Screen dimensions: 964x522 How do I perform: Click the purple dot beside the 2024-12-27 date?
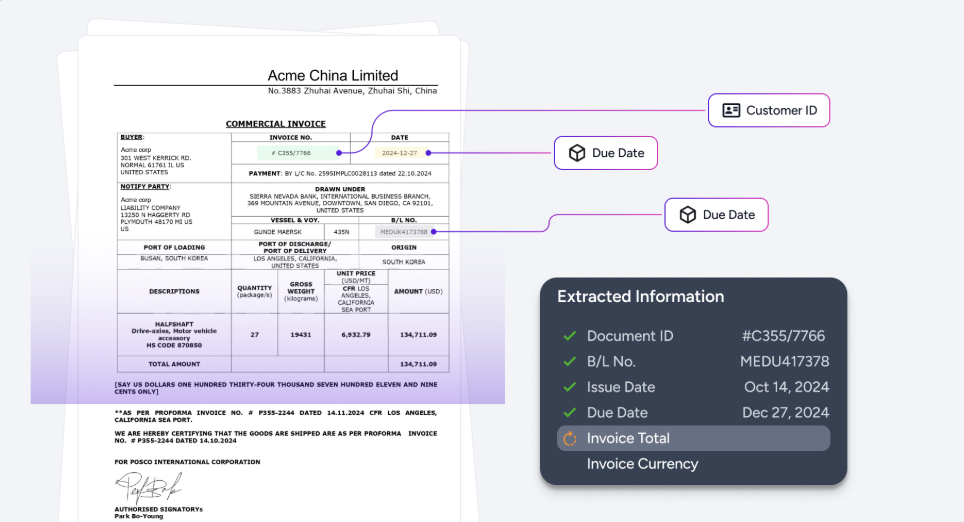pyautogui.click(x=429, y=152)
